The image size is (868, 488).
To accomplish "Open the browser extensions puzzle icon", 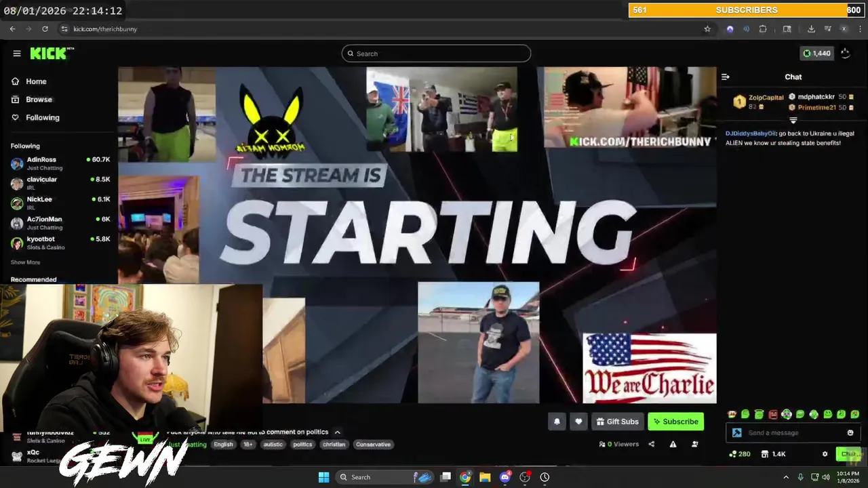I will (x=763, y=29).
